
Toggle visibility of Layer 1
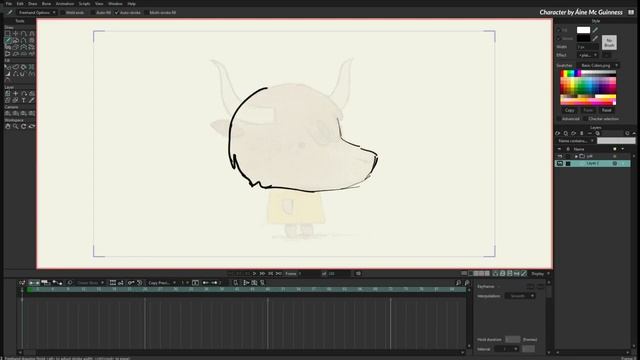tap(560, 163)
